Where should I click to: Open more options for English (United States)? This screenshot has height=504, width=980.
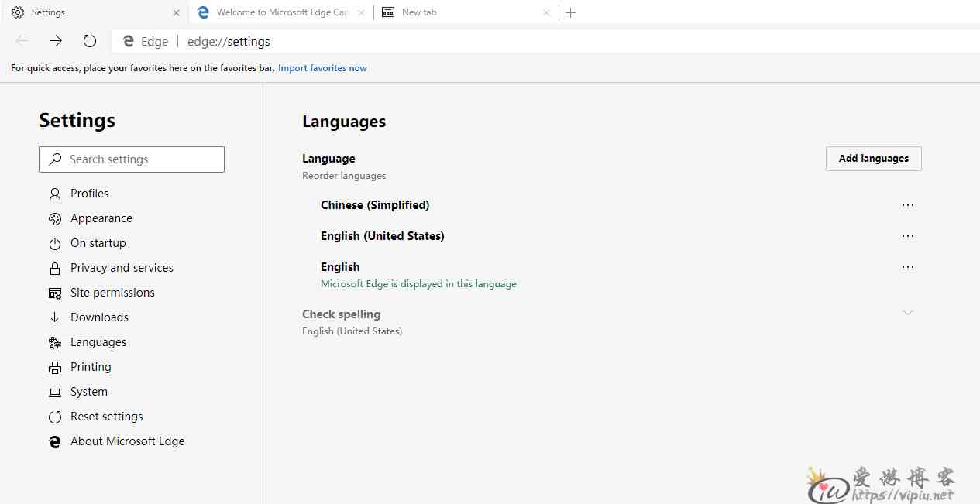point(908,236)
